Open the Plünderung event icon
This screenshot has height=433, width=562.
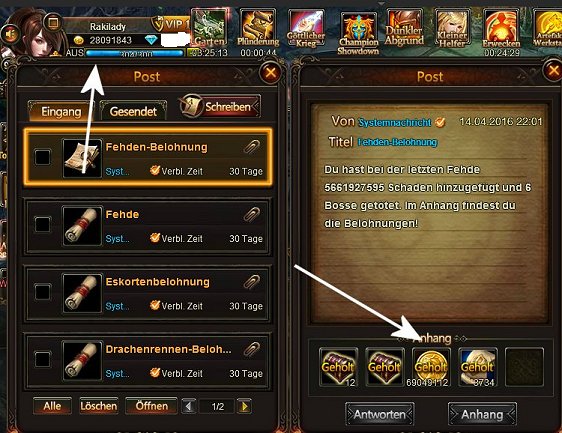click(x=258, y=29)
